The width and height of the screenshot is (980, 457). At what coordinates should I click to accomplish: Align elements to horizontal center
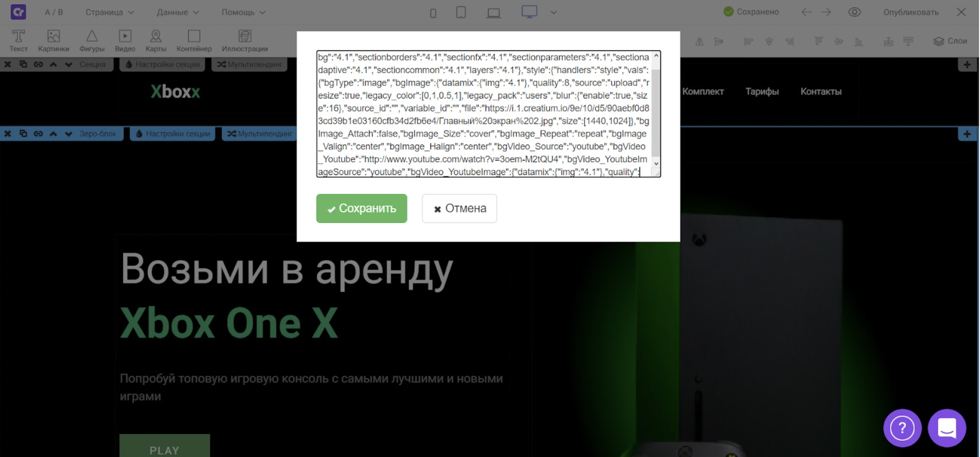pos(769,41)
